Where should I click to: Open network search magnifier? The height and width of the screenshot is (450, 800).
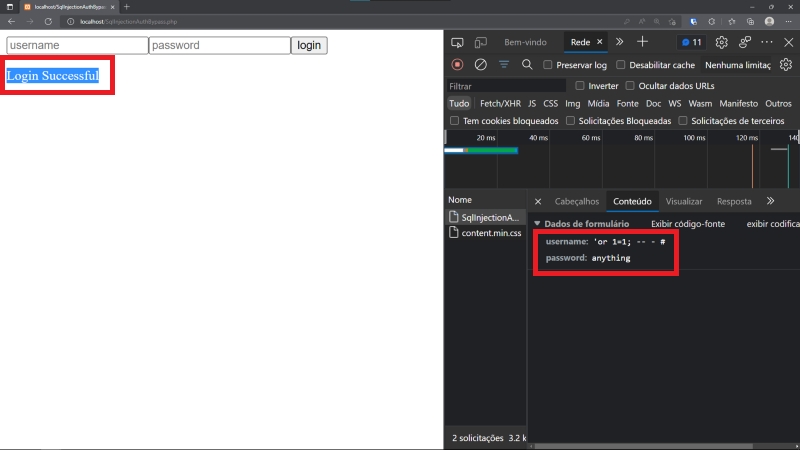coord(527,64)
